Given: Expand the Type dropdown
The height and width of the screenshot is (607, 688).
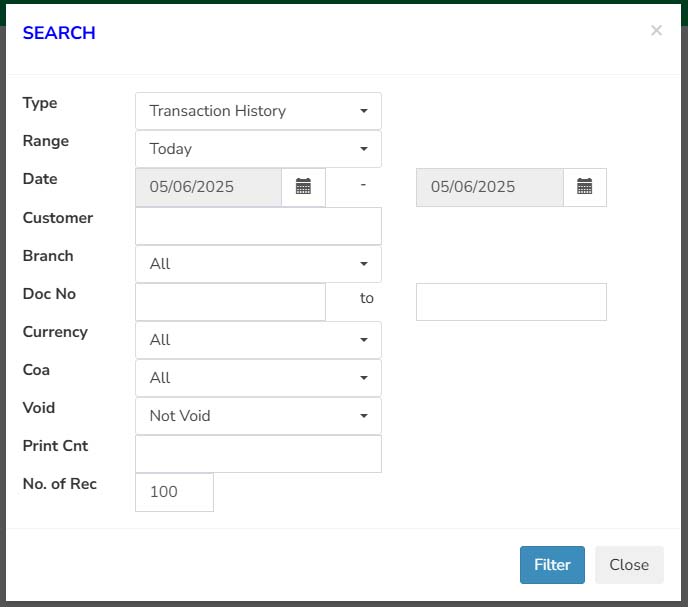Looking at the screenshot, I should tap(258, 111).
